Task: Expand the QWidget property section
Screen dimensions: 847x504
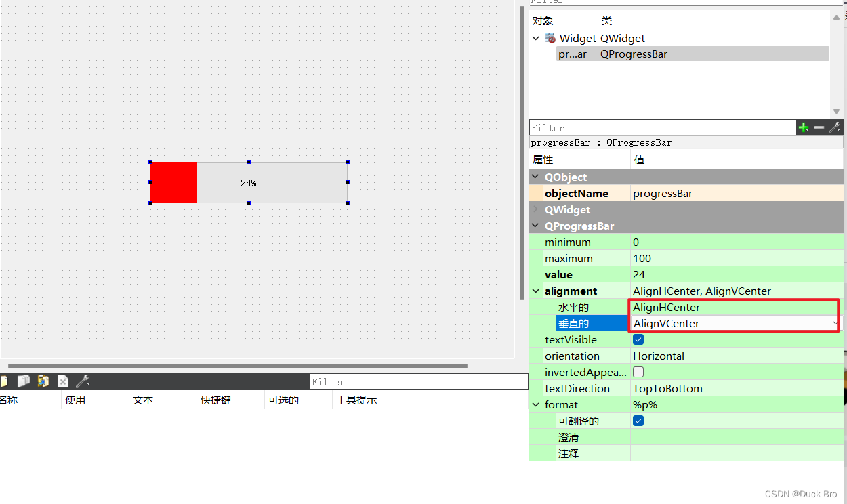Action: click(536, 209)
